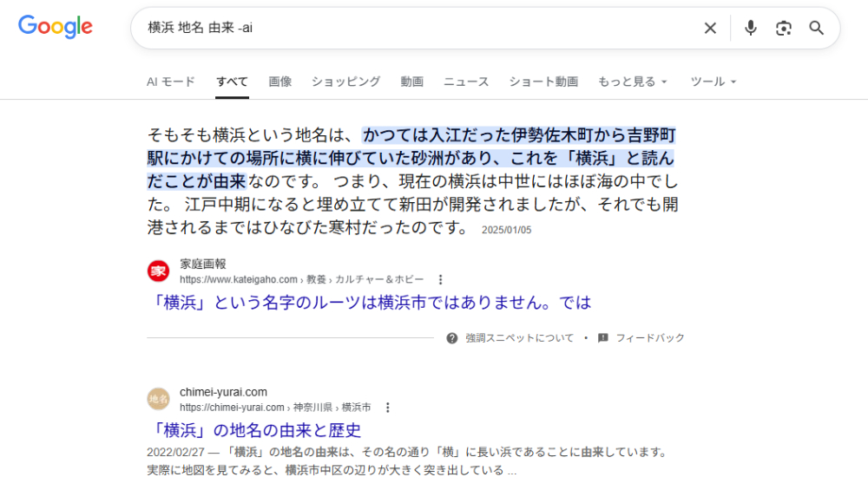The width and height of the screenshot is (868, 490).
Task: Click the フィードバック link
Action: click(x=650, y=338)
